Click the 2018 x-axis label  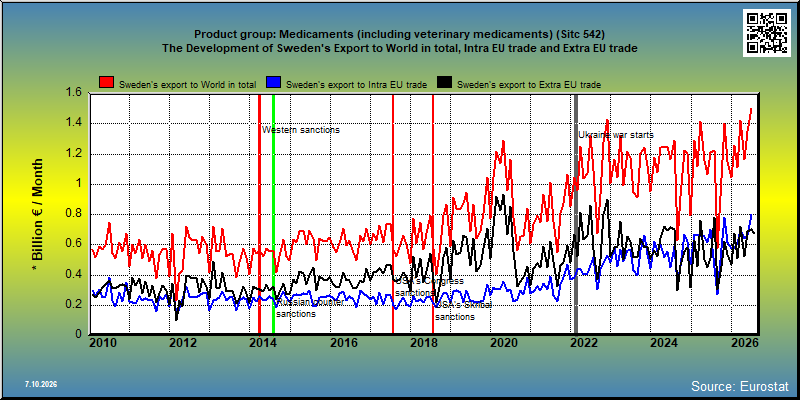point(424,343)
